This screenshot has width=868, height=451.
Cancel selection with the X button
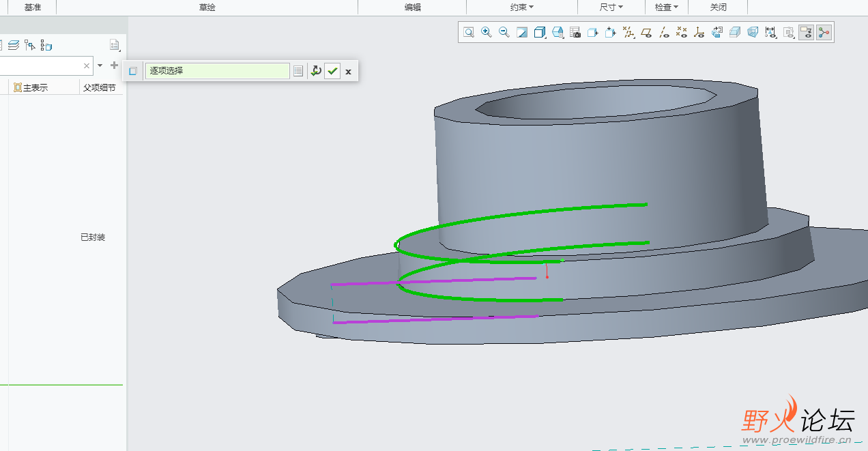tap(348, 71)
